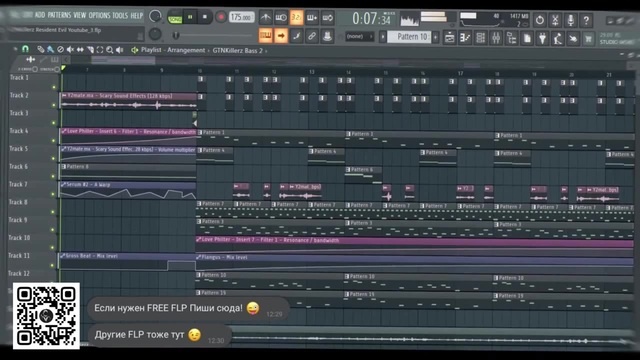Viewport: 640px width, 360px height.
Task: Select the Paint brush tool in Playlist
Action: 50,49
